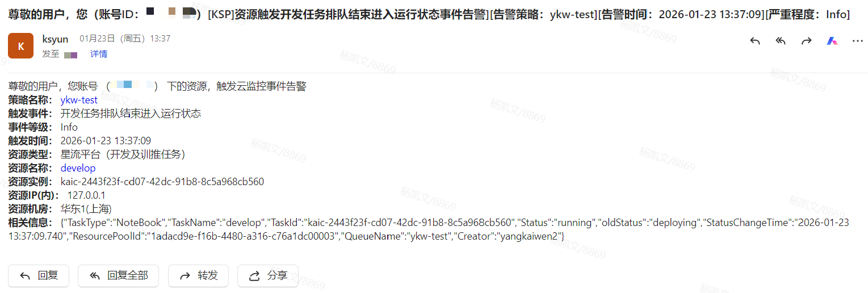Image resolution: width=868 pixels, height=293 pixels.
Task: Expand the 详情 details link
Action: [x=99, y=54]
